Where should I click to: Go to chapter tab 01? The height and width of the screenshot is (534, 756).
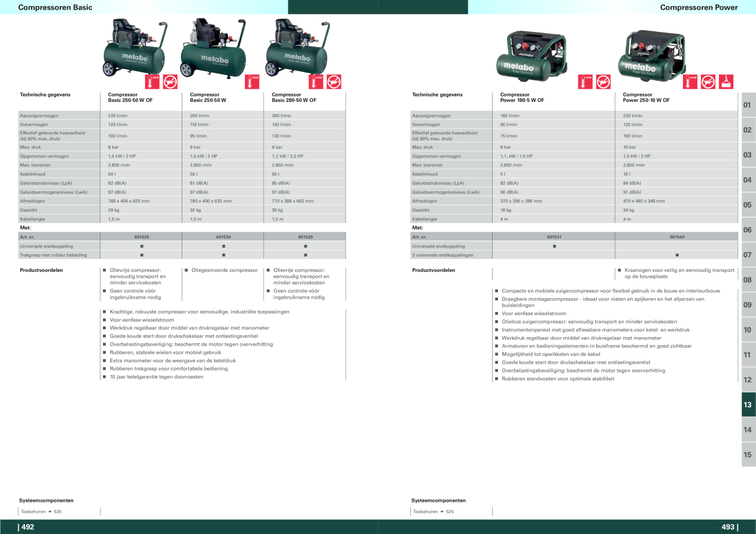point(748,105)
